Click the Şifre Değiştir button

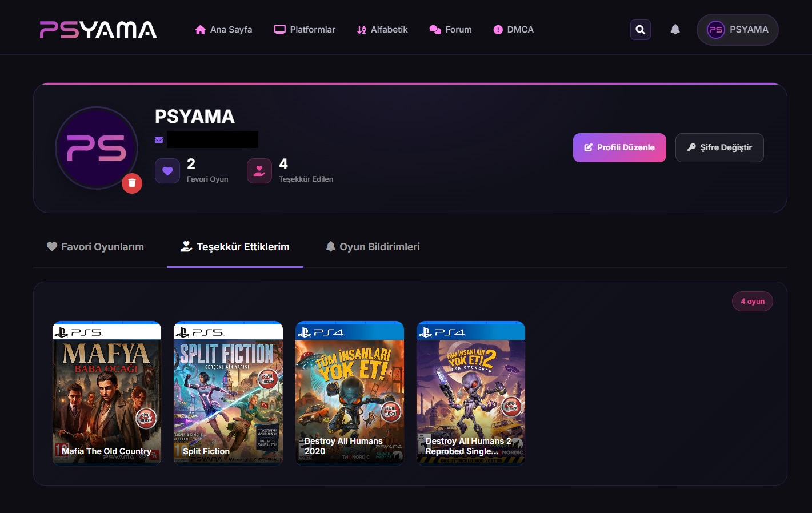(x=719, y=147)
